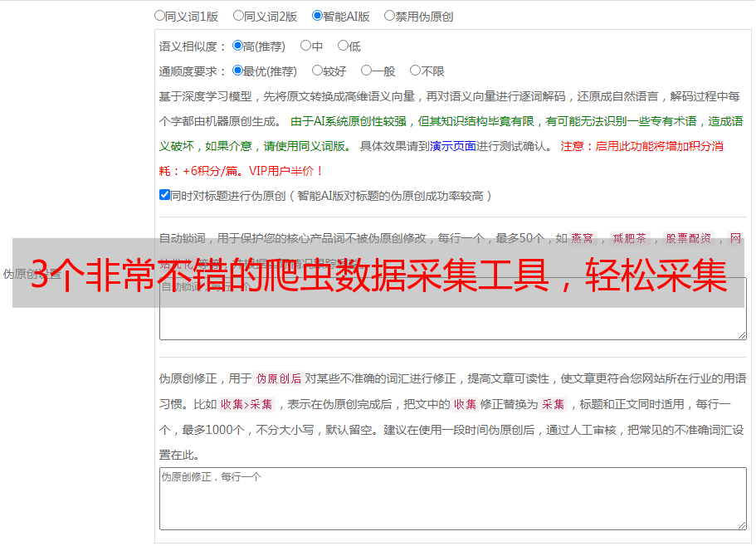
Task: Set 语义相似度 to 中
Action: 305,46
